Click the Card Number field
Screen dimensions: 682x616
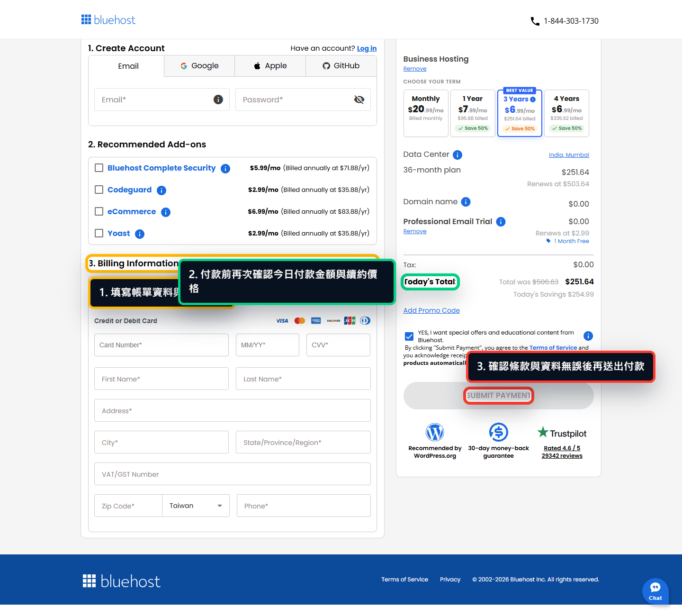162,345
